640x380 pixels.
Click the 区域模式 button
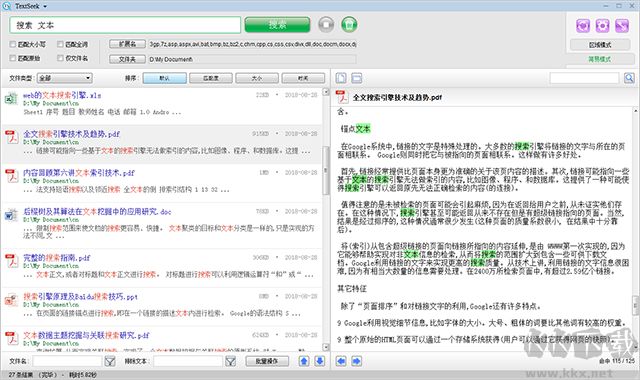(600, 44)
